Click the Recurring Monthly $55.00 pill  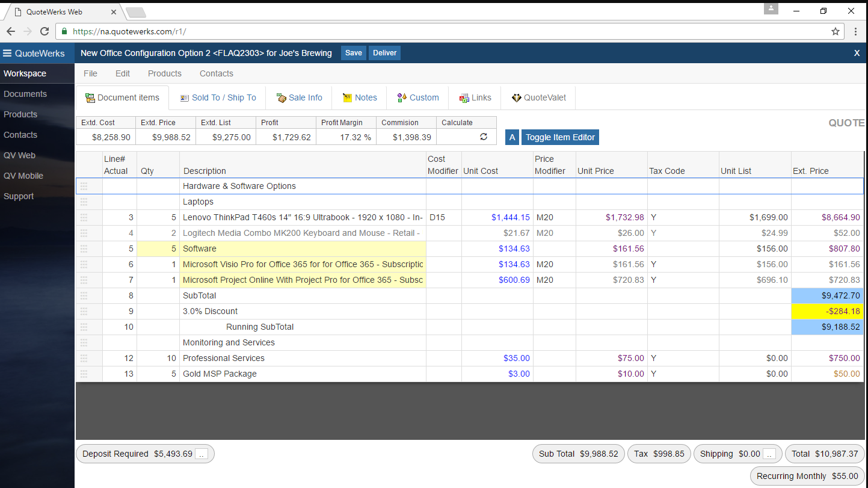pos(807,476)
